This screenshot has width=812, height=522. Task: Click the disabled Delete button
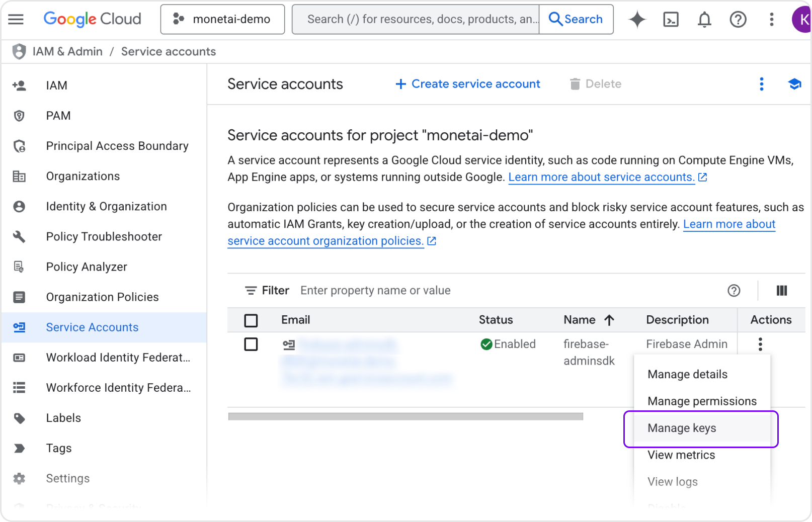595,84
